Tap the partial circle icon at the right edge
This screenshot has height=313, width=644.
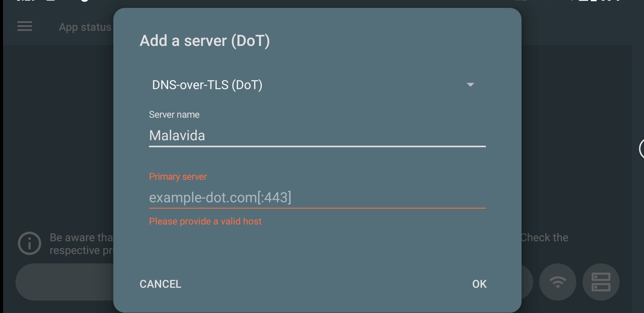click(641, 149)
